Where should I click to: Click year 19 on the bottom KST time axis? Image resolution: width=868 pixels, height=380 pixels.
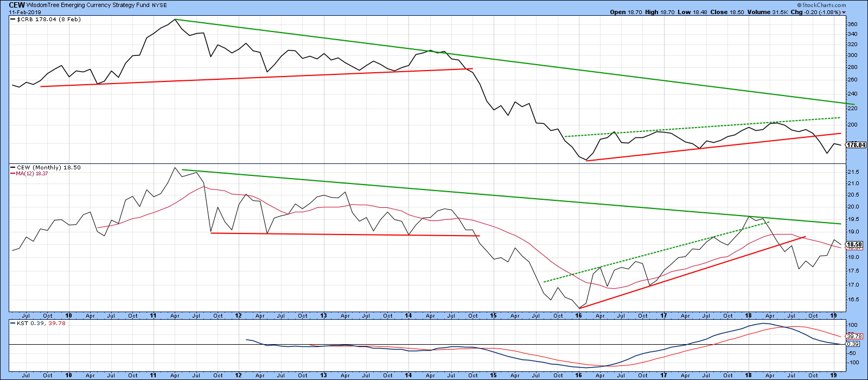(x=834, y=375)
